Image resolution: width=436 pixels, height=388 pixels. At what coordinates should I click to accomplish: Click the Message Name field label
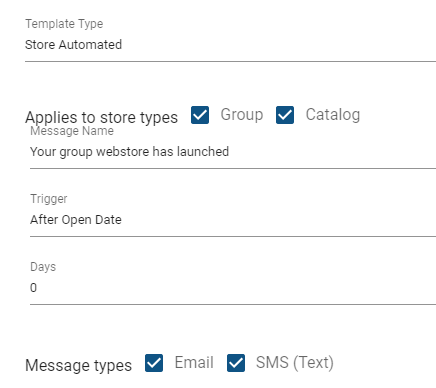click(x=72, y=131)
